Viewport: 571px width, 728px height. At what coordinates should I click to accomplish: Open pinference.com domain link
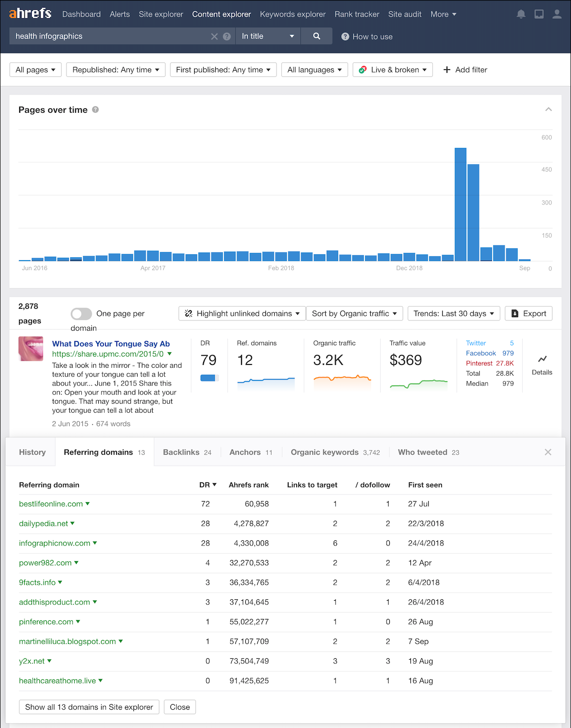46,622
